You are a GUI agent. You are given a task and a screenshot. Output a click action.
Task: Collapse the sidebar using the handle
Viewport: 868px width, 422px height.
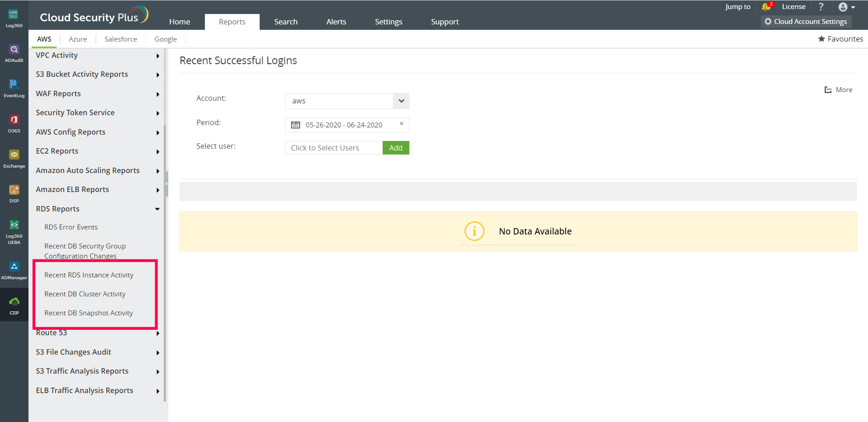[166, 184]
